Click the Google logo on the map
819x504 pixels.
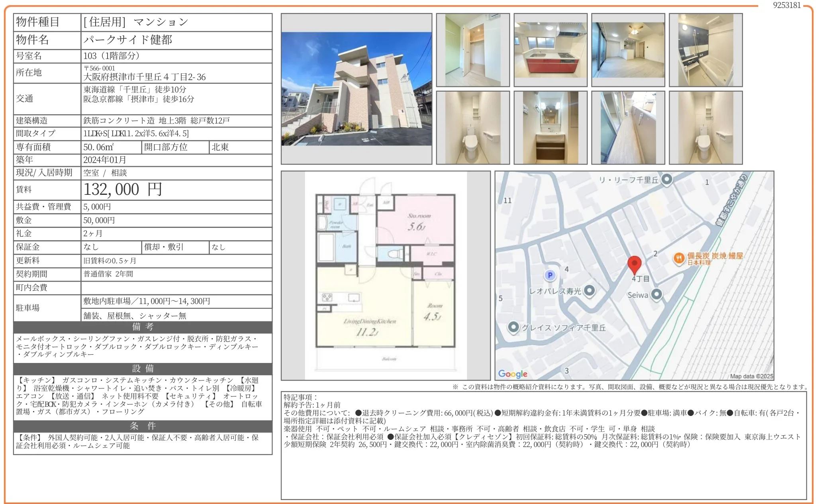513,374
